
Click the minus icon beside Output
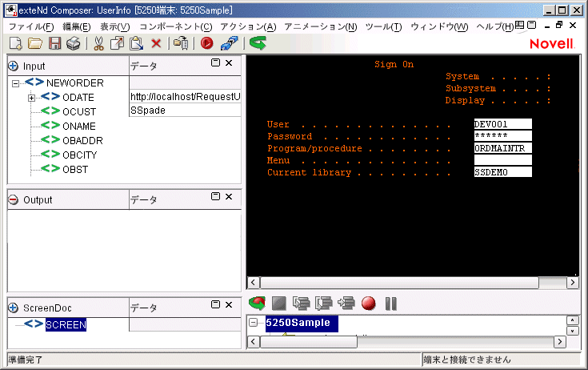[x=13, y=199]
